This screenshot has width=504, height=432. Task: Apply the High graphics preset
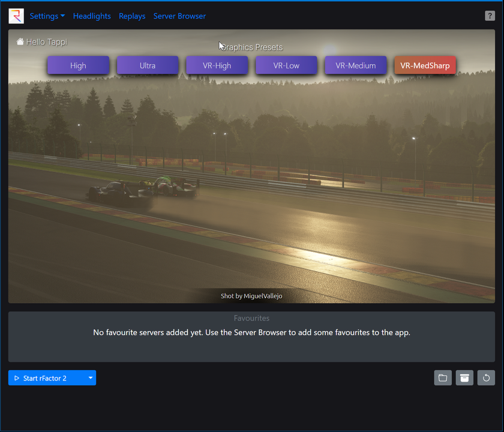(x=78, y=65)
